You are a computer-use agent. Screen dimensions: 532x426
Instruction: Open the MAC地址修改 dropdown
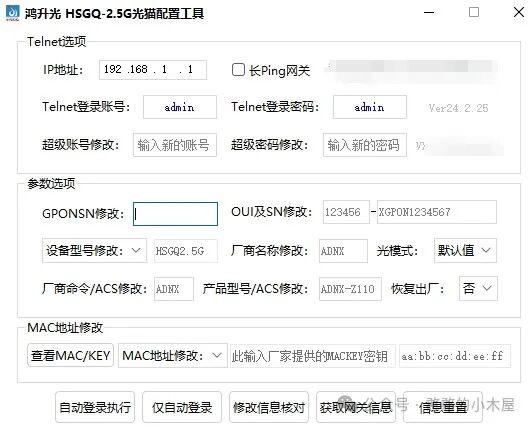click(x=173, y=355)
